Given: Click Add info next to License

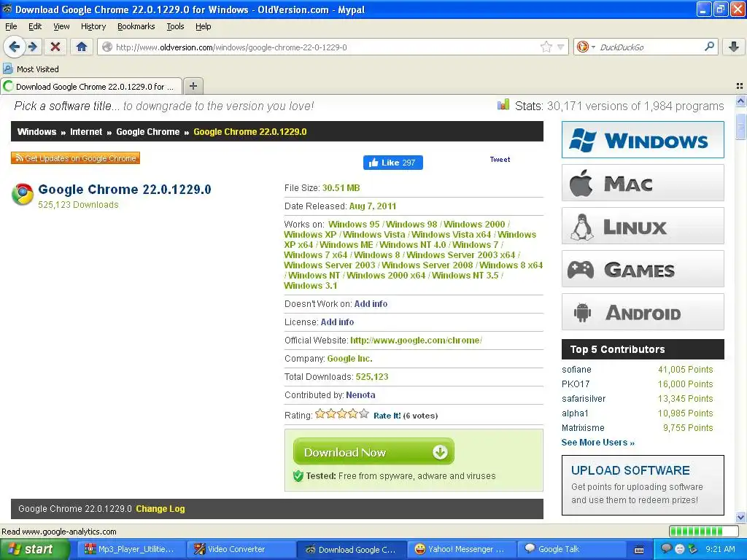Looking at the screenshot, I should click(x=337, y=322).
